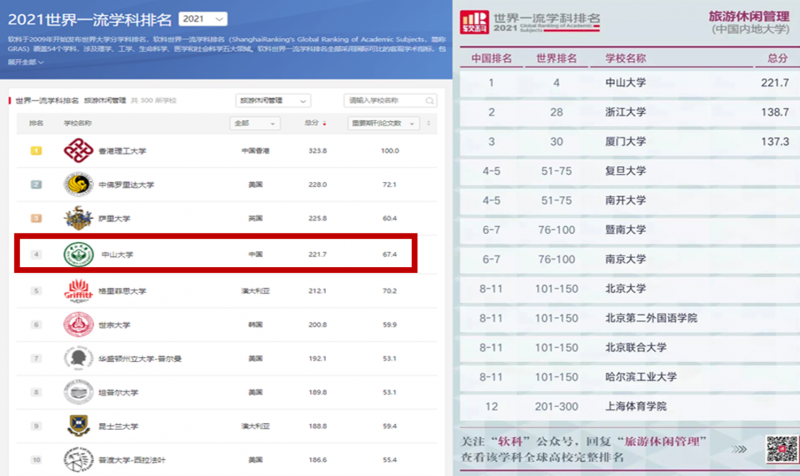This screenshot has height=476, width=800.
Task: Click 哈尔滨工业大学 in the right list
Action: 641,377
